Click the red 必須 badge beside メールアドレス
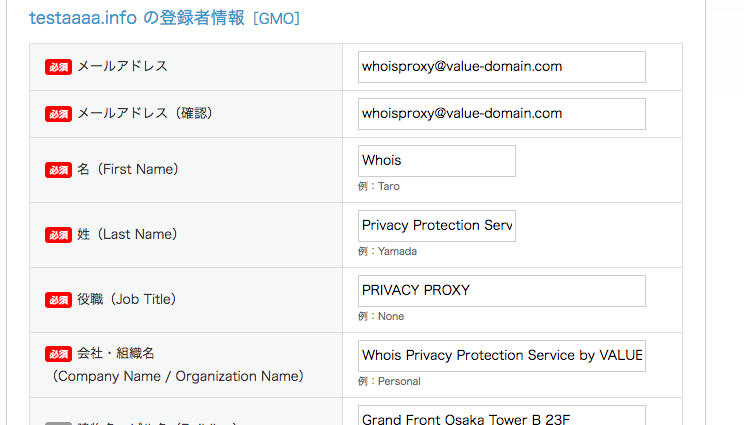This screenshot has height=425, width=744. pos(58,67)
